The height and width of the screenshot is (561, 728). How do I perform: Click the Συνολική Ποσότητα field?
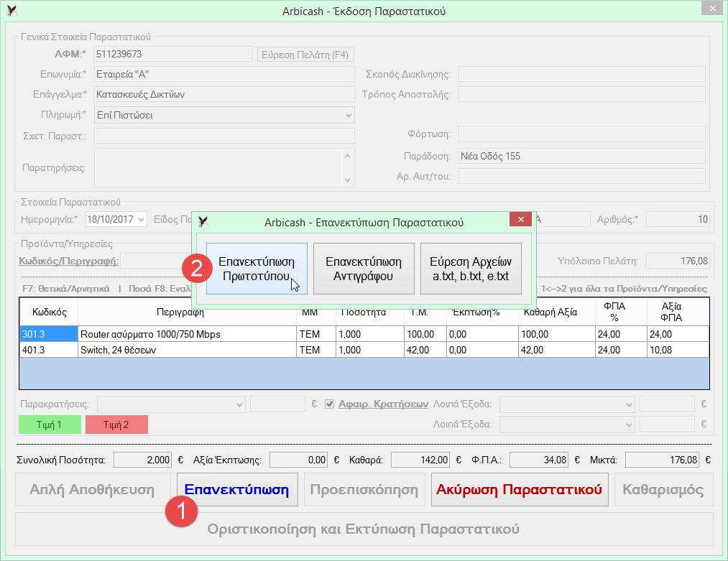142,460
